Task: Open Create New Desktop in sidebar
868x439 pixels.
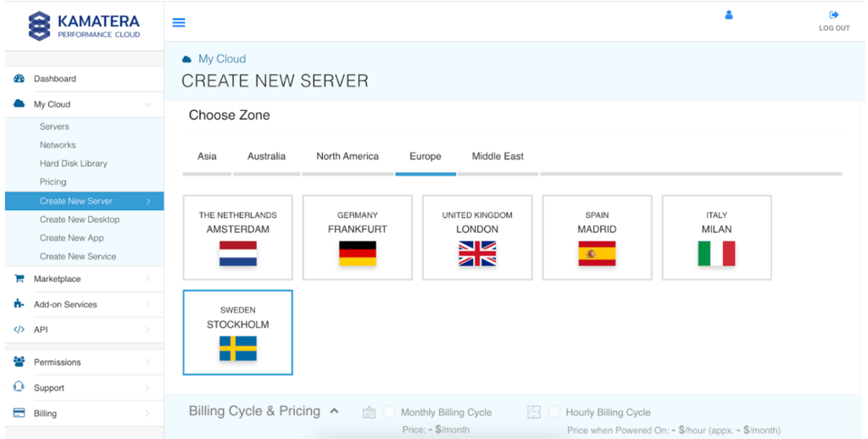Action: 79,219
